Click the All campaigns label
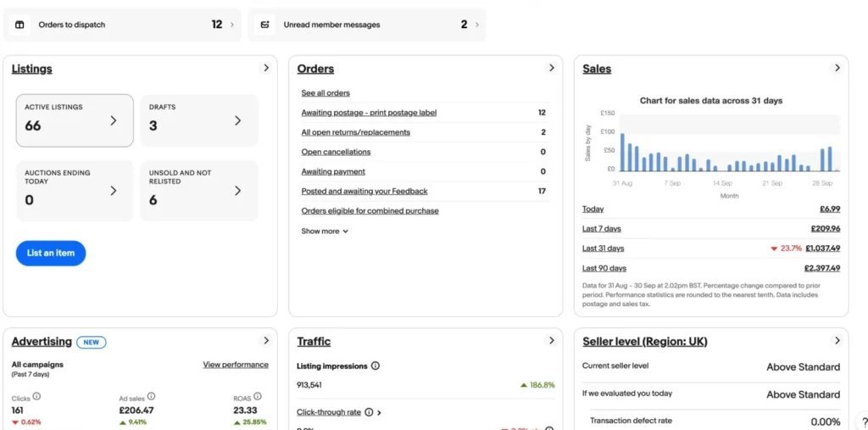The height and width of the screenshot is (430, 868). tap(37, 365)
